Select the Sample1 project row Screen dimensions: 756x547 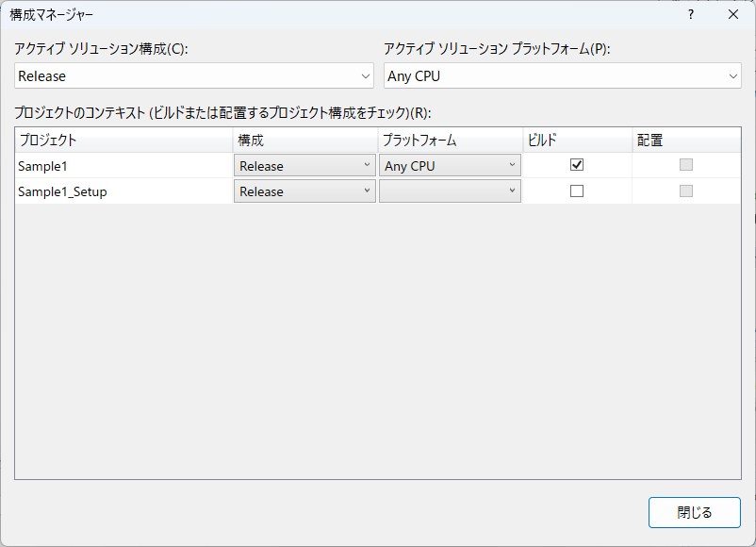pos(123,166)
